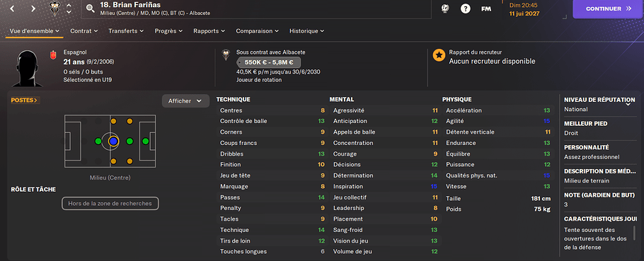The width and height of the screenshot is (644, 261).
Task: Select the blue central midfield position dot
Action: 114,141
